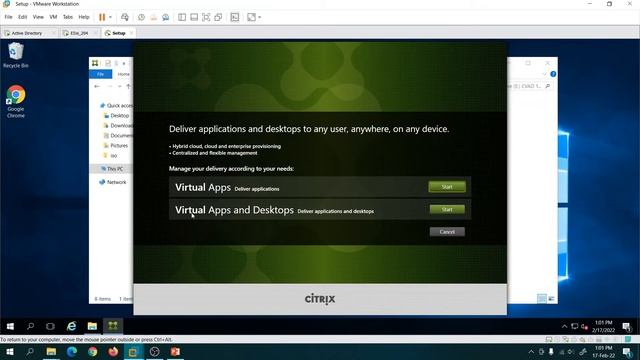The height and width of the screenshot is (360, 640).
Task: Pause the virtual machine
Action: (102, 17)
